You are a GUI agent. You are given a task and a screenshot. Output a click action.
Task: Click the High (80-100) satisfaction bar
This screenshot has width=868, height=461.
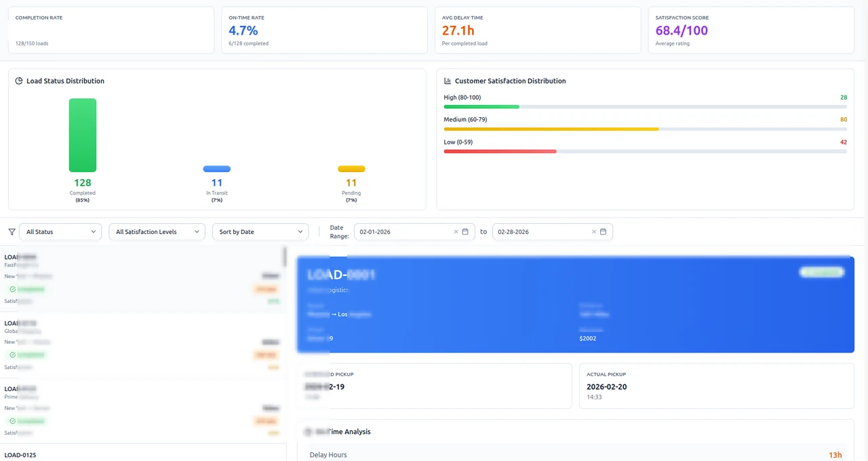coord(645,106)
